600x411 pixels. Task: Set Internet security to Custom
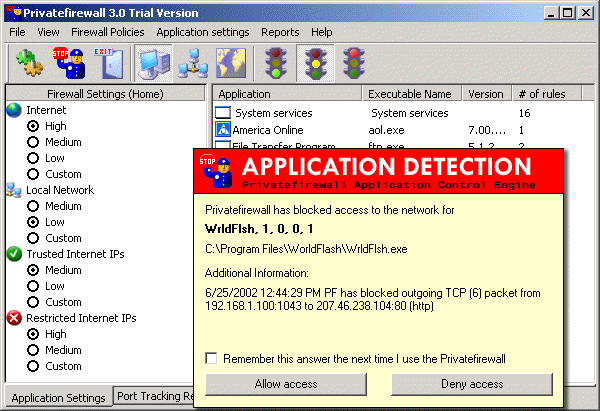(33, 174)
